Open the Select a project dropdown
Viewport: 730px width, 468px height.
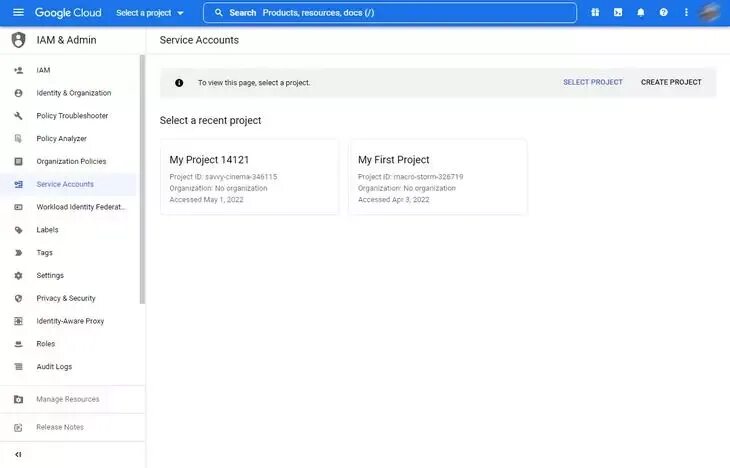pyautogui.click(x=149, y=13)
